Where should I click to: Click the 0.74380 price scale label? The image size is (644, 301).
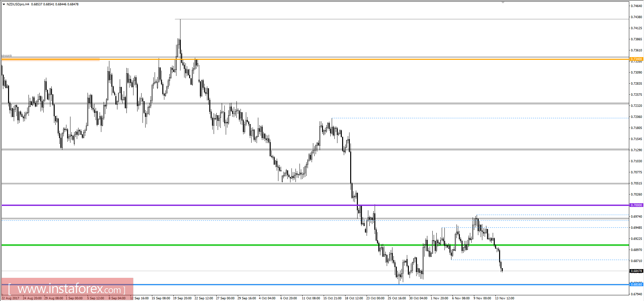(636, 17)
